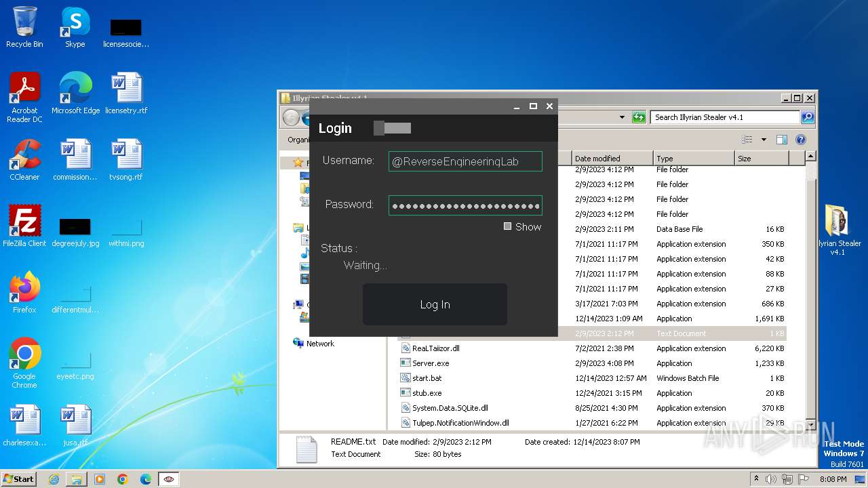
Task: Launch FileZilla Client shortcut
Action: point(24,226)
